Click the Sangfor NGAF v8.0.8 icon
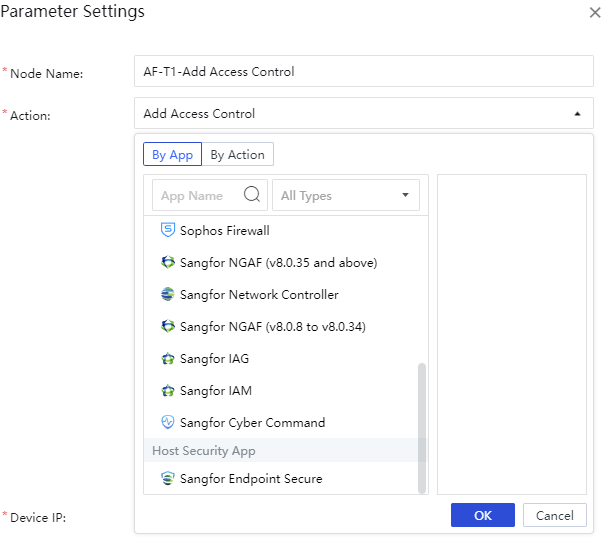The width and height of the screenshot is (612, 553). 167,327
